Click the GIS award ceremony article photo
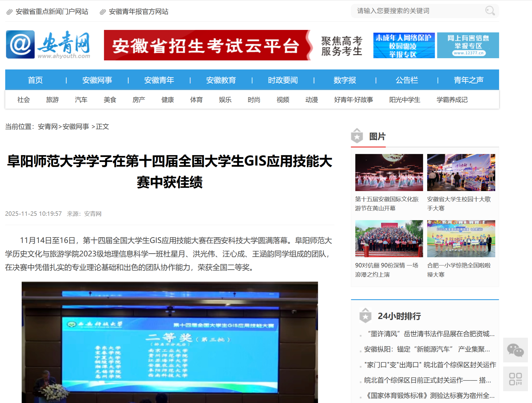The height and width of the screenshot is (403, 532). (170, 342)
